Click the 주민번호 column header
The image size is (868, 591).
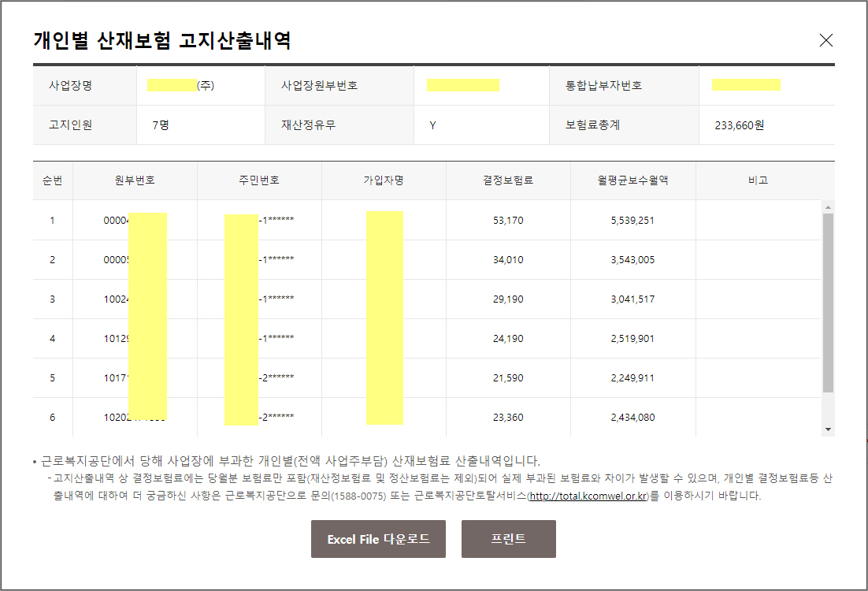point(259,180)
